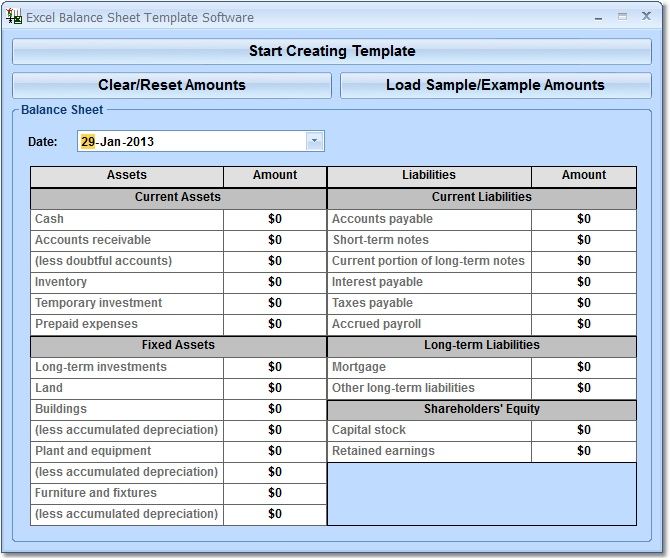Click the Buildings amount cell
The image size is (670, 560).
[275, 409]
